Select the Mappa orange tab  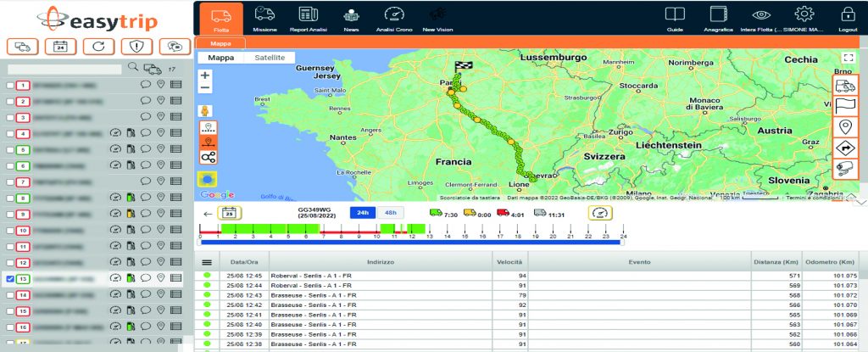(220, 42)
